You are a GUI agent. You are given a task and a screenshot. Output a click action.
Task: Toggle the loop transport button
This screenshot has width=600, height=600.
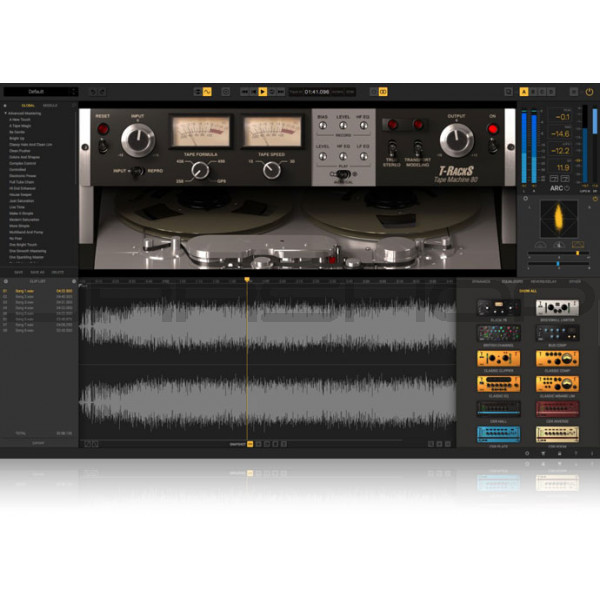272,92
